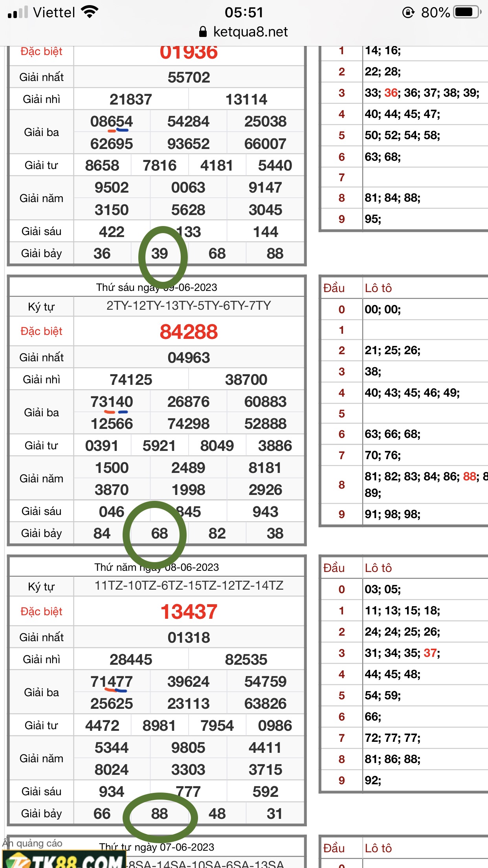The image size is (488, 868).
Task: Select the special prize number 84288
Action: pyautogui.click(x=189, y=332)
